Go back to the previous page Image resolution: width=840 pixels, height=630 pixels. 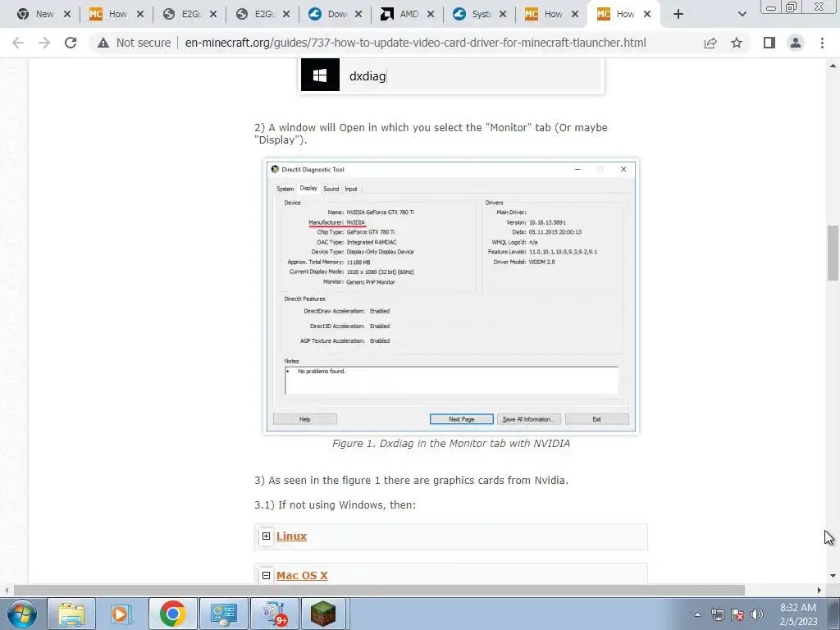[18, 43]
